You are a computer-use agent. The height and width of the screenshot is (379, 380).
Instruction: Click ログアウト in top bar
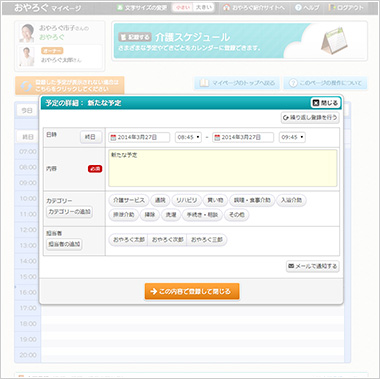pos(346,8)
